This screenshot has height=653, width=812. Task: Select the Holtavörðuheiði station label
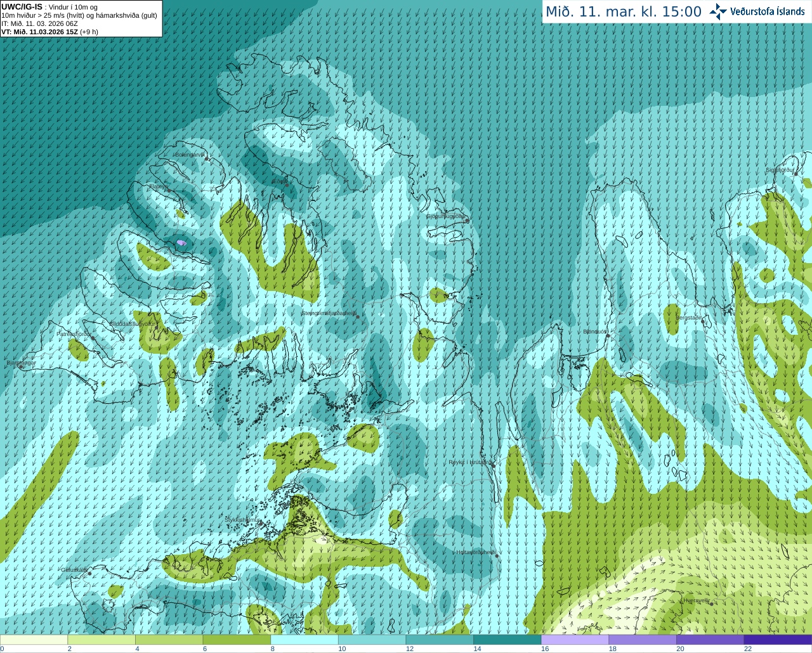coord(476,552)
